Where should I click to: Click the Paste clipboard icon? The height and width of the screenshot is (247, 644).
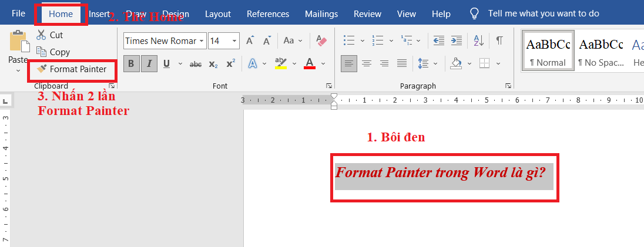[x=19, y=41]
